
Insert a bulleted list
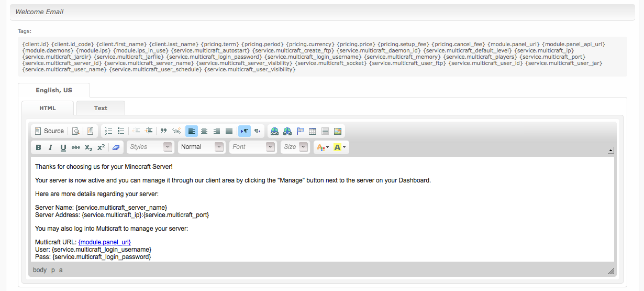121,131
